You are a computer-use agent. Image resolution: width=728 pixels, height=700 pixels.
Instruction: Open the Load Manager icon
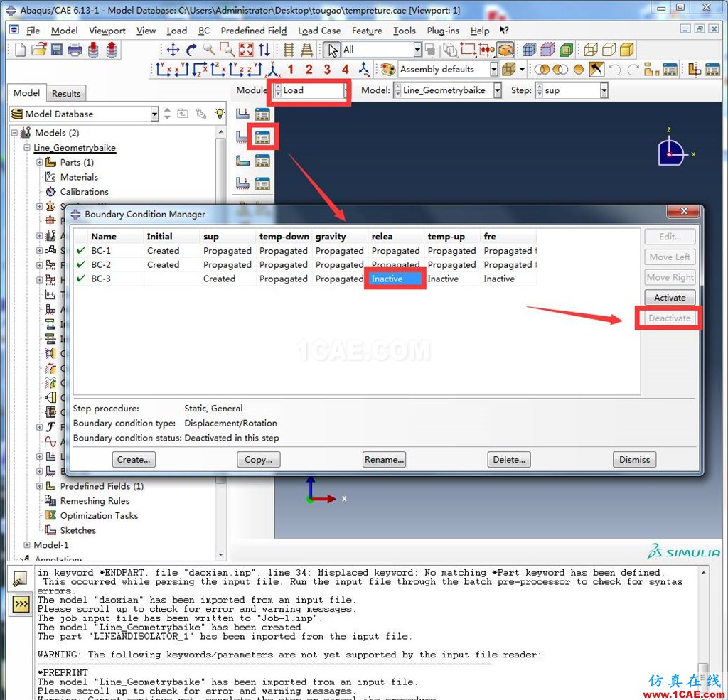[262, 113]
